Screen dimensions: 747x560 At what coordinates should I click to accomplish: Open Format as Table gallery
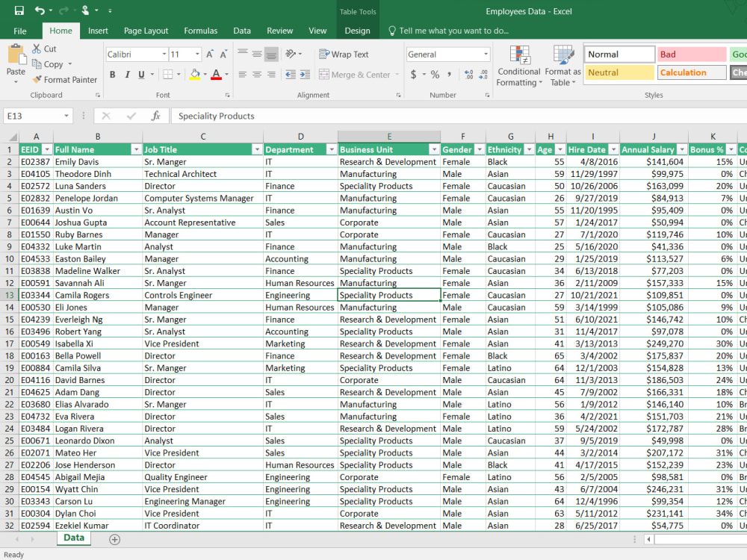pos(562,66)
